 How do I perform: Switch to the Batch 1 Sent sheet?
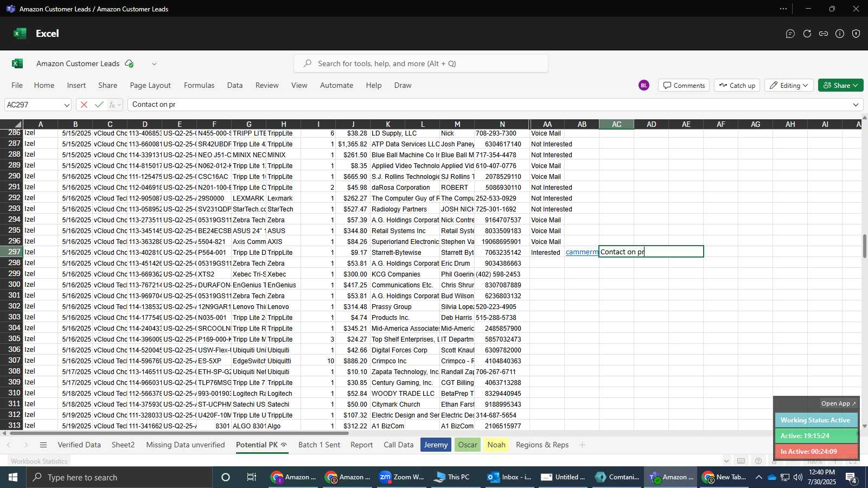[x=319, y=445]
